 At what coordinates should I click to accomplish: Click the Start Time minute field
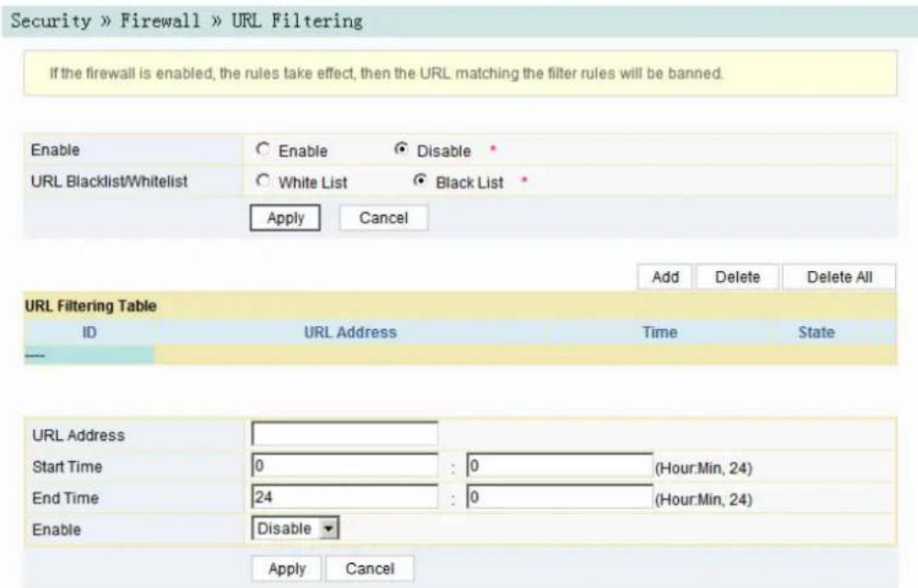point(559,466)
